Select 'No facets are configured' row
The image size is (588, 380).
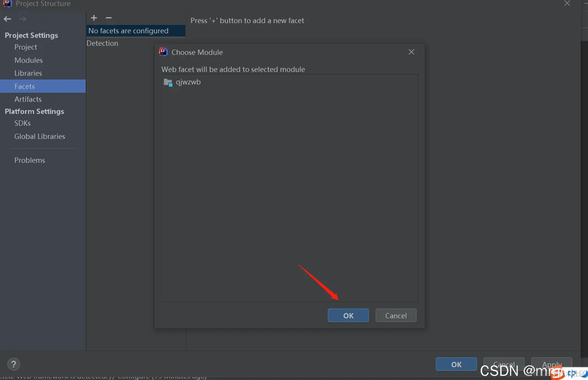136,31
